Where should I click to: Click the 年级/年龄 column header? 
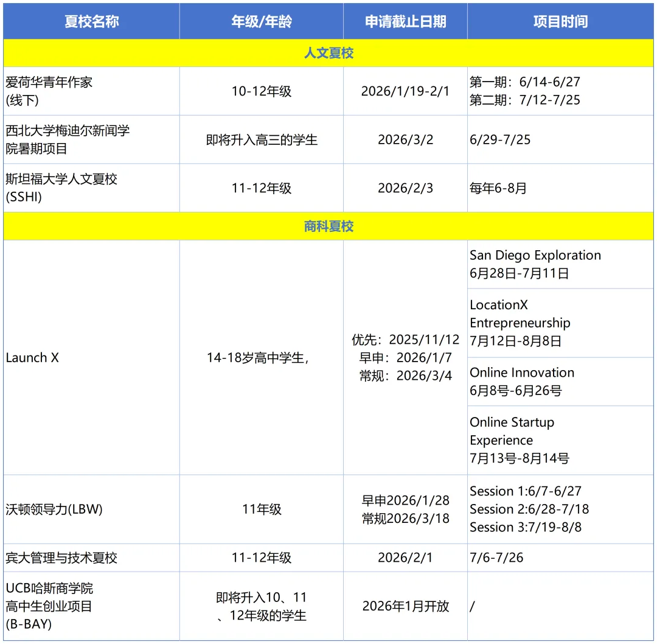262,22
